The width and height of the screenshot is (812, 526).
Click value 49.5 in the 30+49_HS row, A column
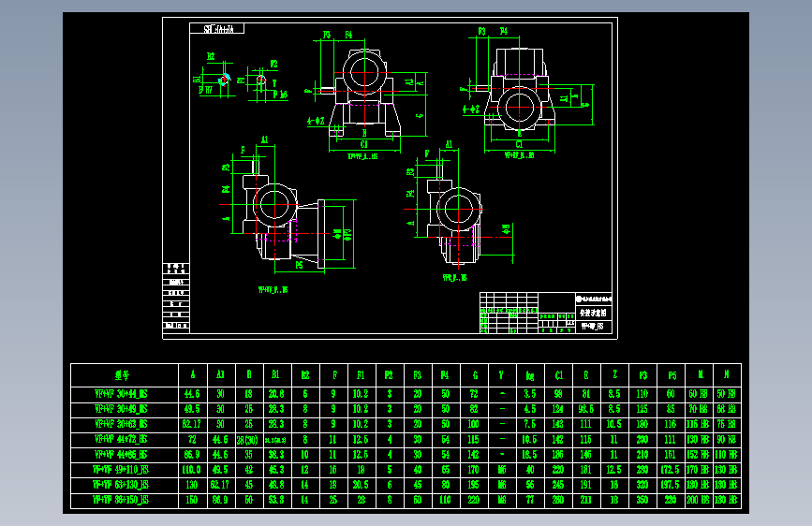pos(192,409)
